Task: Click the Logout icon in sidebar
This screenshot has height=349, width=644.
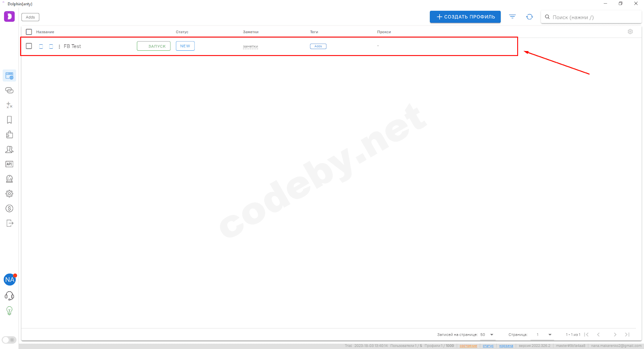Action: [x=10, y=223]
